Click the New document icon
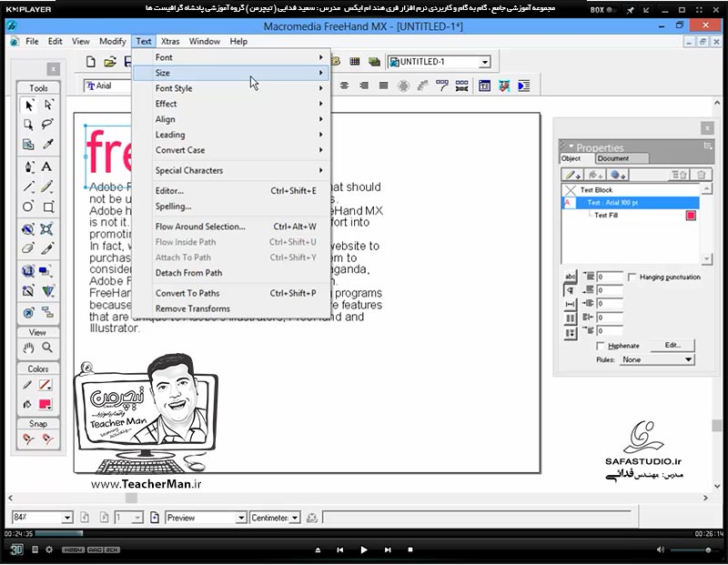This screenshot has height=565, width=728. [91, 62]
